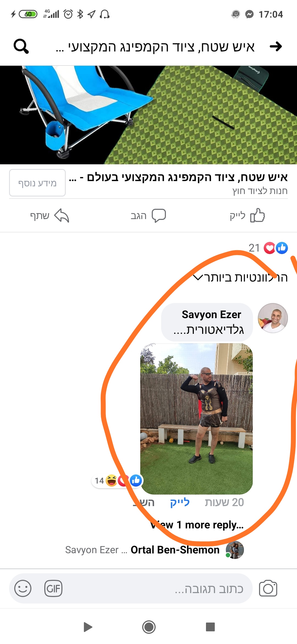The height and width of the screenshot is (644, 297).
Task: Tap the Android home circle button
Action: pos(149,627)
